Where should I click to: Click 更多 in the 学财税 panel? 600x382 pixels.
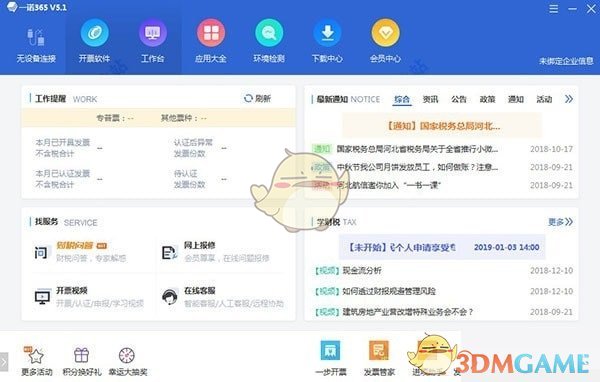(560, 222)
